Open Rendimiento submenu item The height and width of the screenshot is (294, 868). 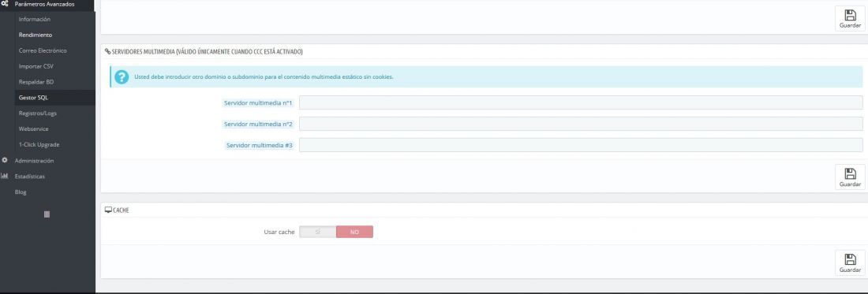(x=36, y=35)
